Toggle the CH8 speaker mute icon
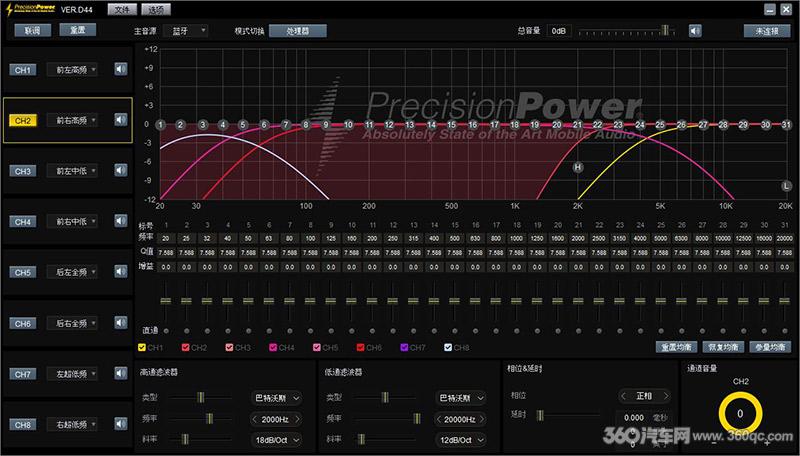This screenshot has height=456, width=800. click(x=121, y=424)
